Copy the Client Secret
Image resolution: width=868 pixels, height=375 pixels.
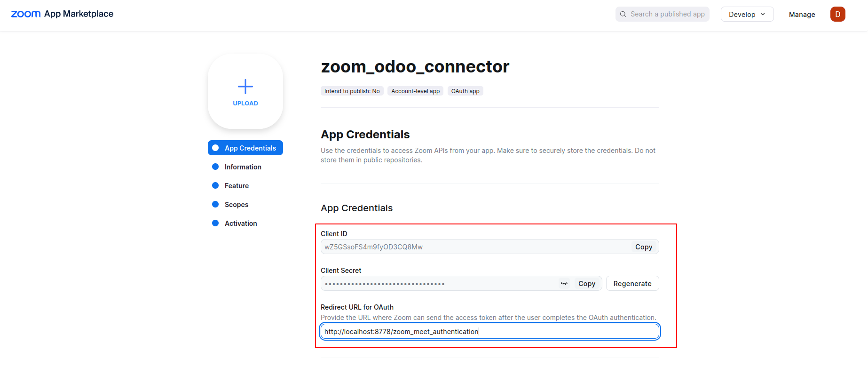click(x=586, y=284)
